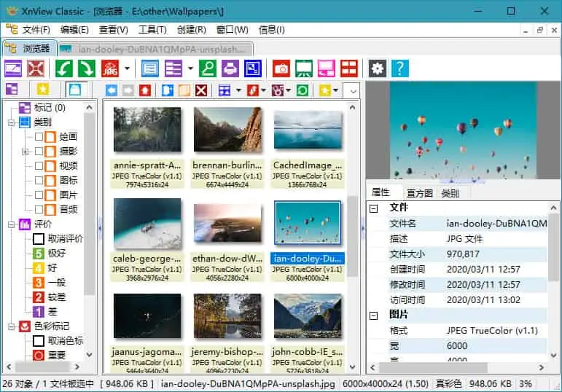Click the fullscreen icon with red X

pos(36,68)
